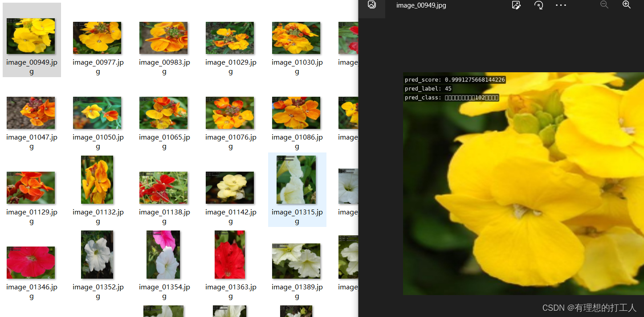Select the image_01138.jpg thumbnail
Viewport: 644px width, 317px height.
click(x=163, y=188)
